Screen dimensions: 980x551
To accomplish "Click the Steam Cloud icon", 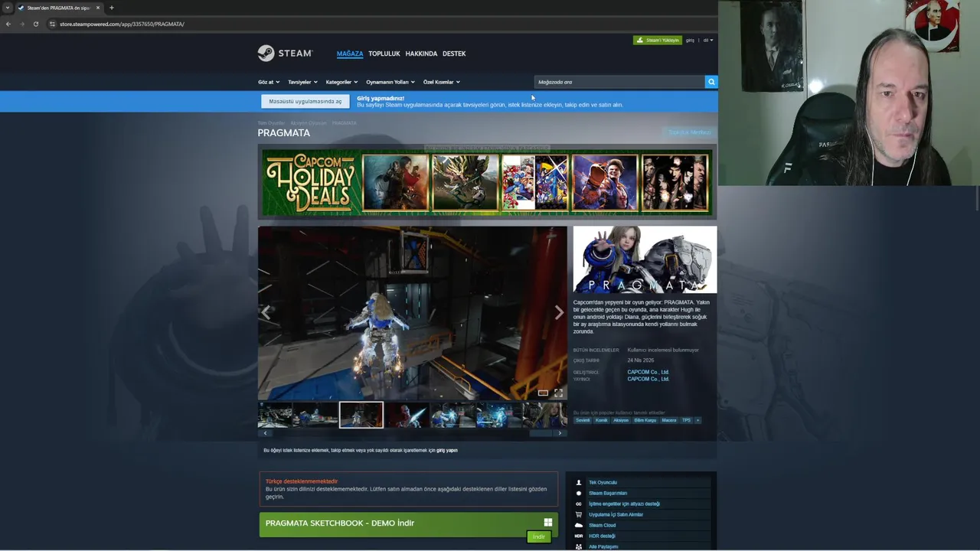I will pyautogui.click(x=579, y=525).
